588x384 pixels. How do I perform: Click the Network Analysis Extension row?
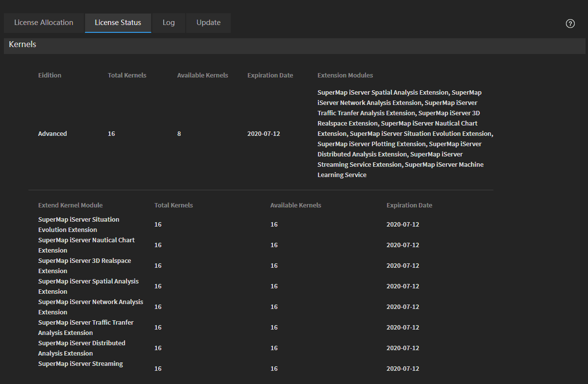(90, 307)
